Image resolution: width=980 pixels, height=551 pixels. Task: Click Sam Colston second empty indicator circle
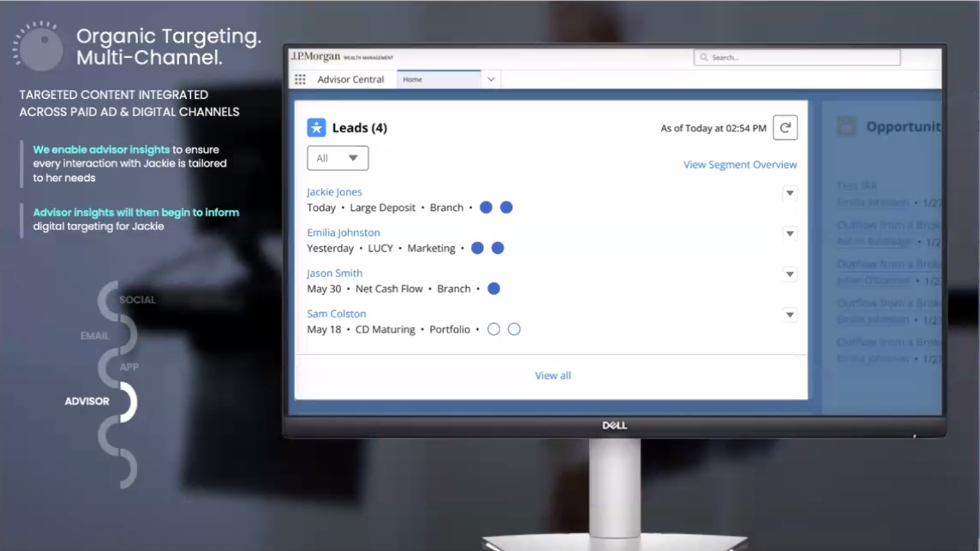(x=514, y=329)
